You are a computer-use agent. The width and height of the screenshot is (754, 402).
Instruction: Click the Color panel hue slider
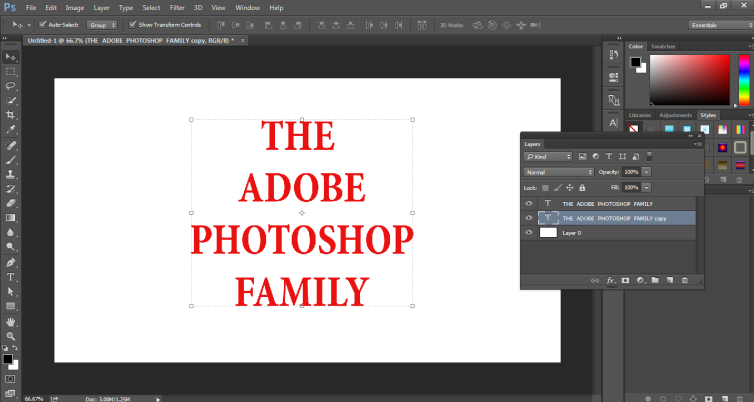(x=744, y=80)
